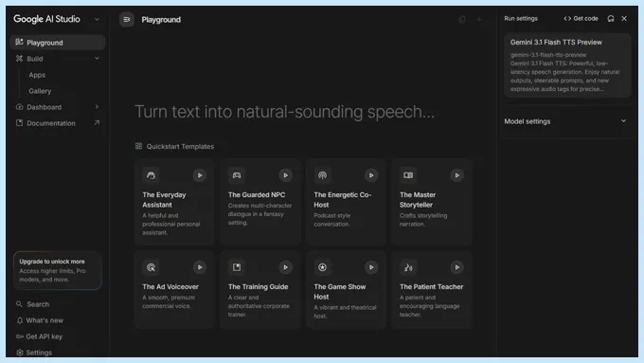Screen dimensions: 644x363
Task: Play The Everyday Assistant template preview
Action: pos(200,175)
